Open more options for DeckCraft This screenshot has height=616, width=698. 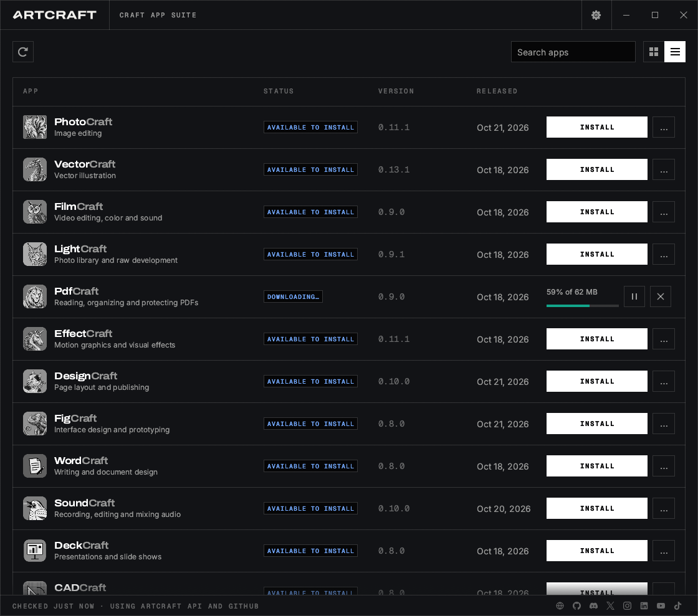click(664, 551)
